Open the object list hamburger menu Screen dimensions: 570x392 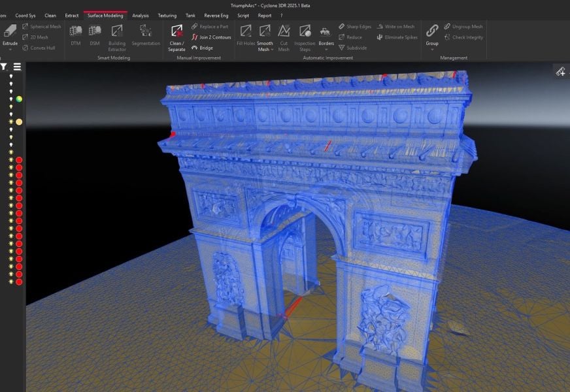pyautogui.click(x=17, y=67)
